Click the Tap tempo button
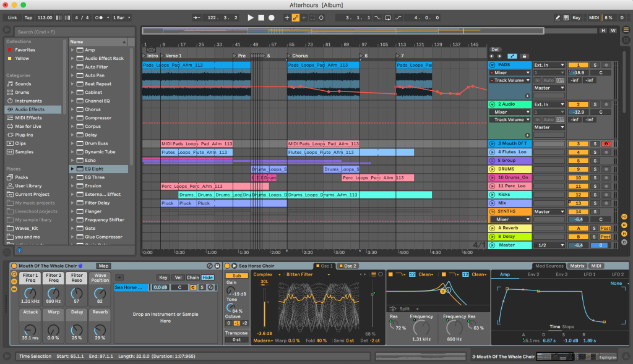The height and width of the screenshot is (364, 633). [28, 17]
